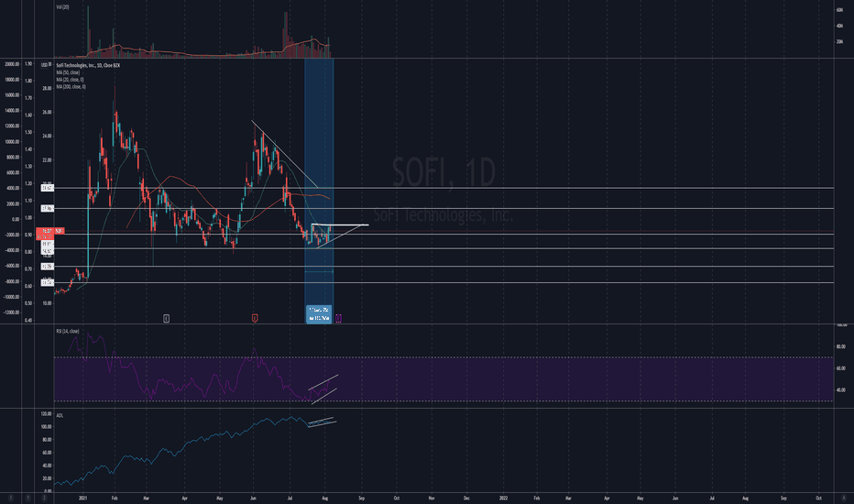Click the Z scale button at bottom left
The height and width of the screenshot is (504, 854).
point(44,498)
